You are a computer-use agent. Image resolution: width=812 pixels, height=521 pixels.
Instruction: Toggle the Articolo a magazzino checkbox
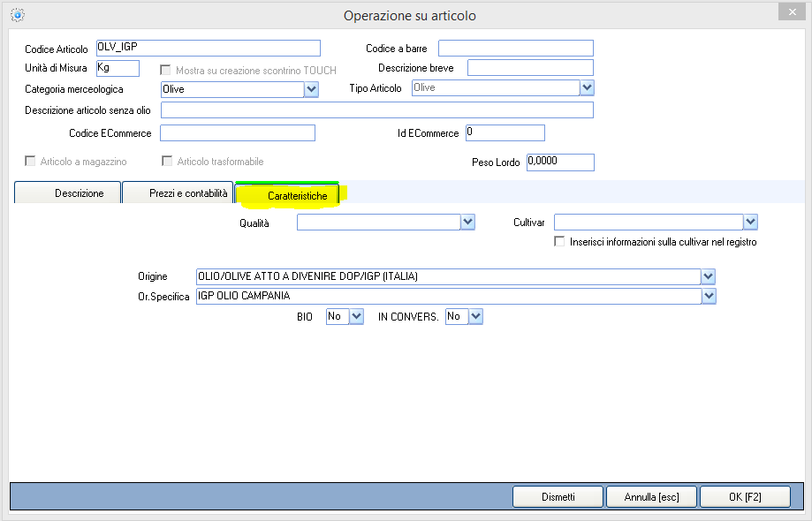[30, 161]
